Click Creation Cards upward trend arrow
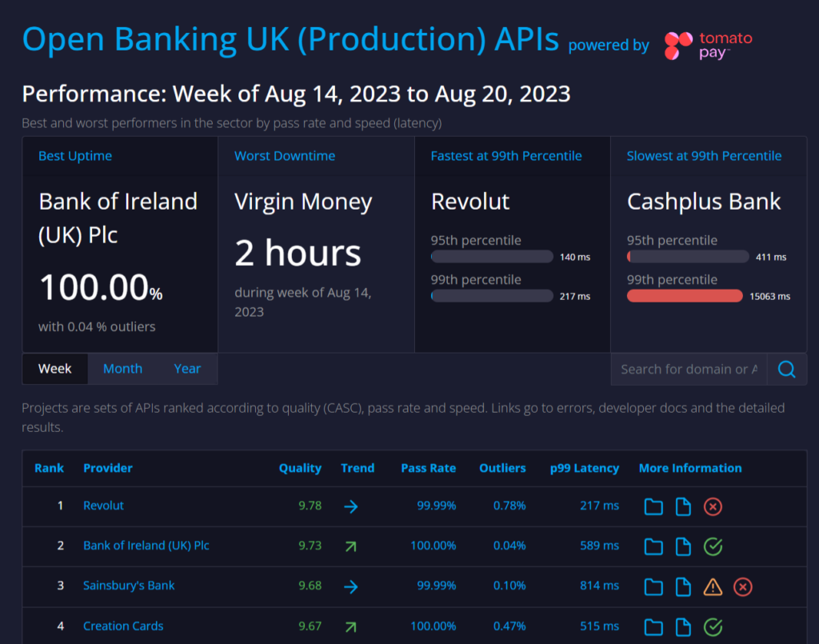This screenshot has height=644, width=819. click(x=351, y=627)
